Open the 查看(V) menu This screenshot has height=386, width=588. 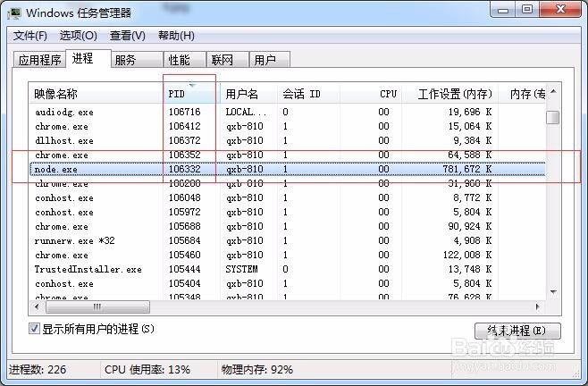(127, 36)
